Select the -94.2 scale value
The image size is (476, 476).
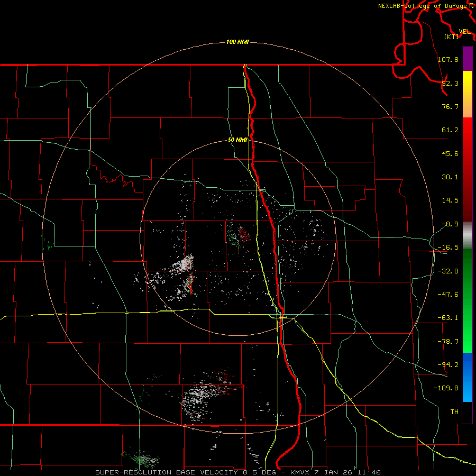[448, 364]
